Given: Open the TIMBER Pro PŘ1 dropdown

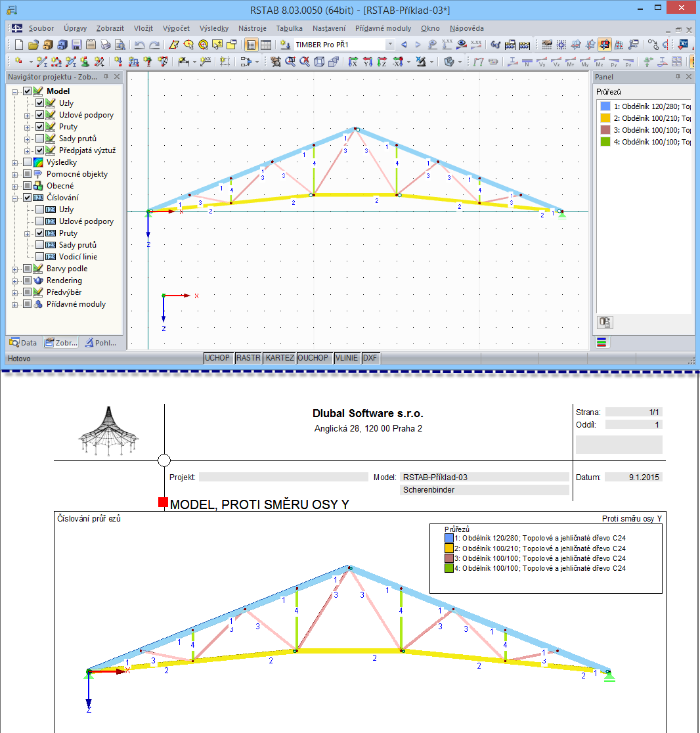Looking at the screenshot, I should click(389, 45).
